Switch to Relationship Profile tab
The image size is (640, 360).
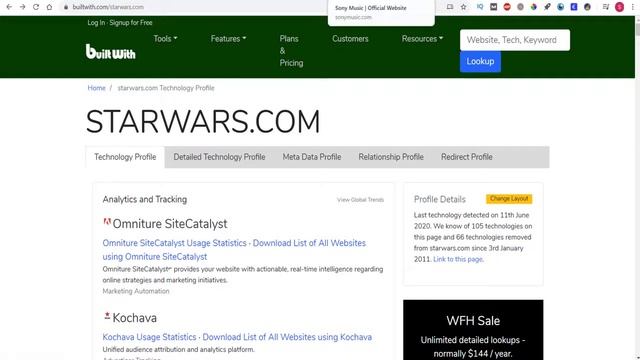tap(391, 157)
